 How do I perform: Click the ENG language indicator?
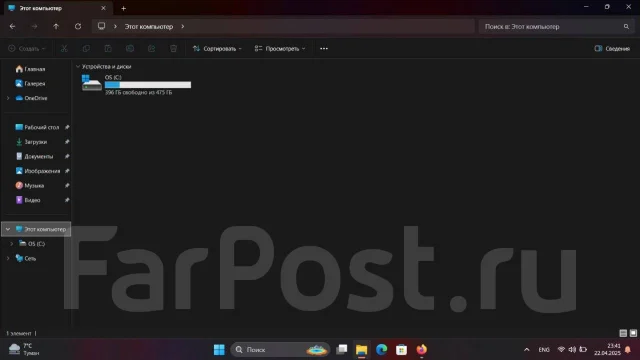pyautogui.click(x=544, y=350)
